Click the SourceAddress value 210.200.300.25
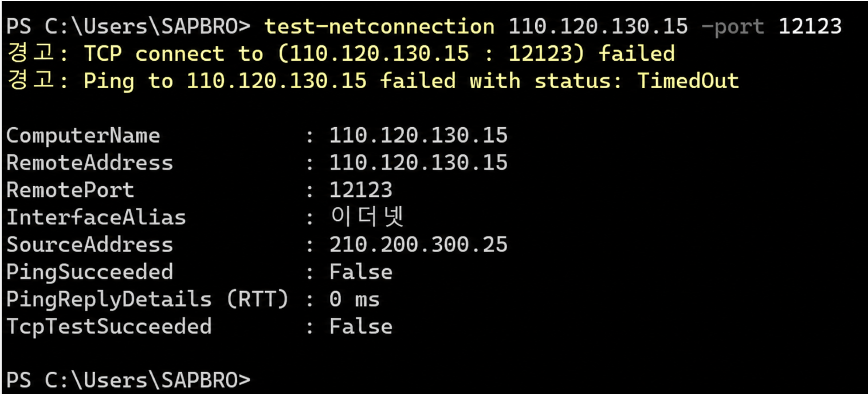 click(x=418, y=245)
